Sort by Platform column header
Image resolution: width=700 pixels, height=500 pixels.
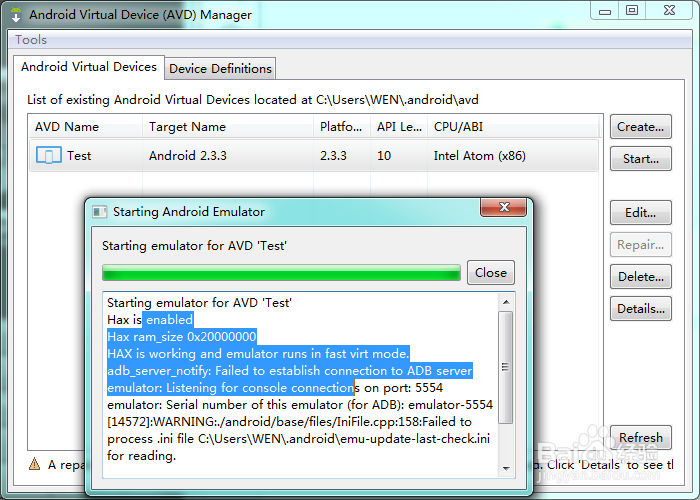[x=342, y=127]
